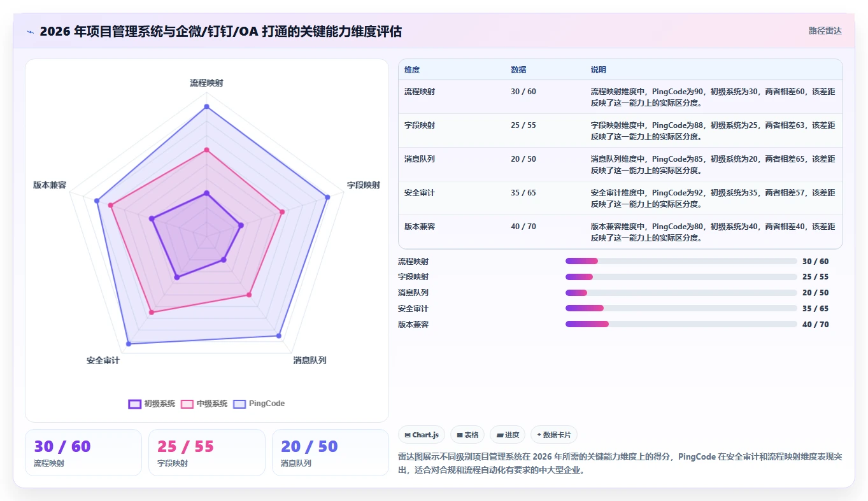Click PingCode data point on 字段映射 axis
The width and height of the screenshot is (868, 501).
pyautogui.click(x=327, y=197)
